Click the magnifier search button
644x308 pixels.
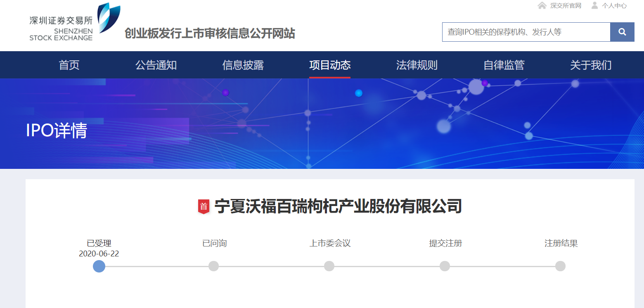(x=622, y=32)
